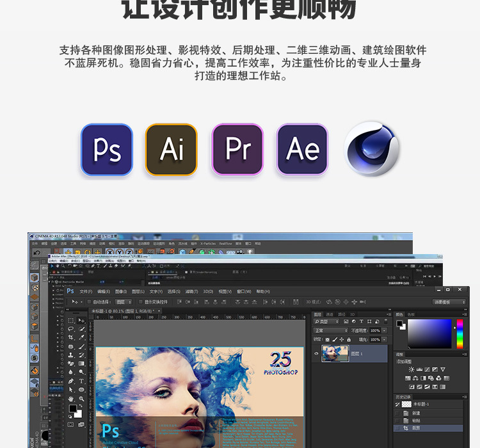Open the Color panel flyout menu
Screen dimensions: 480x448
[465, 314]
